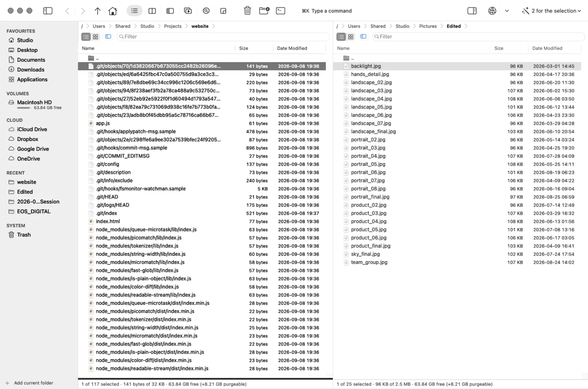Screen dimensions: 588x389
Task: Switch toolbar to list view mode
Action: coord(135,11)
